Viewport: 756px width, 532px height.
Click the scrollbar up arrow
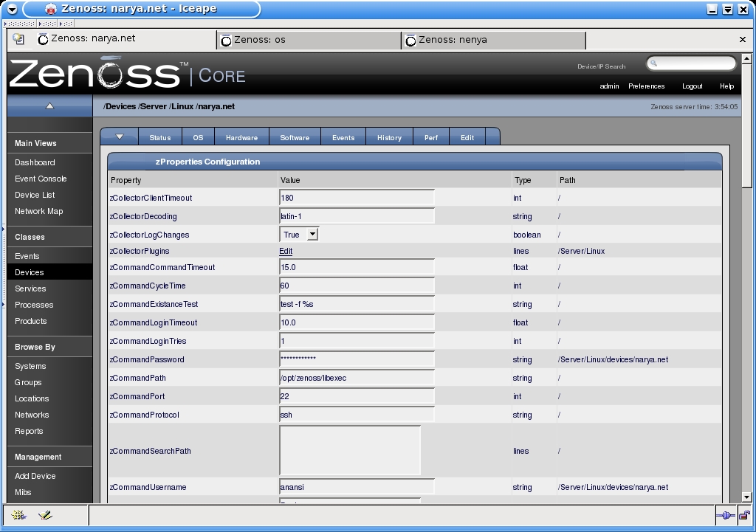point(747,59)
